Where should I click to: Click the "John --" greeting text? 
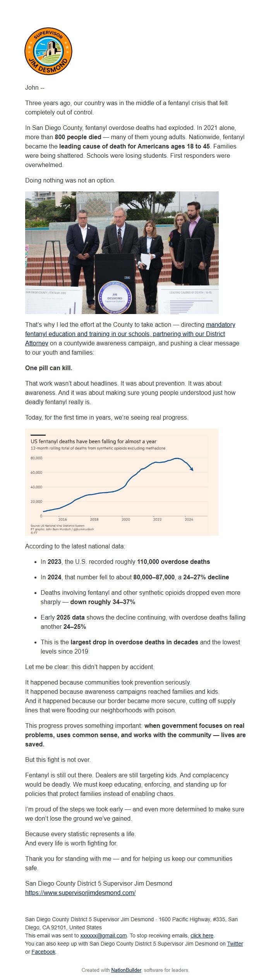click(35, 87)
